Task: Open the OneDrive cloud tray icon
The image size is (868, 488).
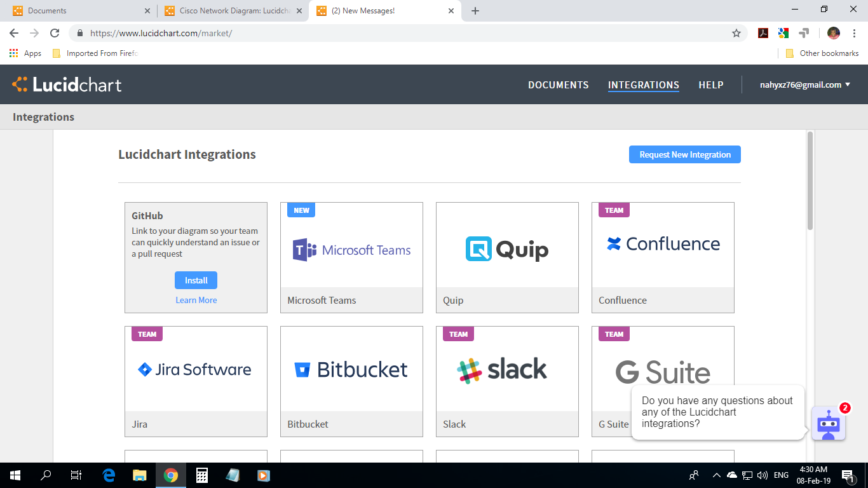Action: (x=732, y=475)
